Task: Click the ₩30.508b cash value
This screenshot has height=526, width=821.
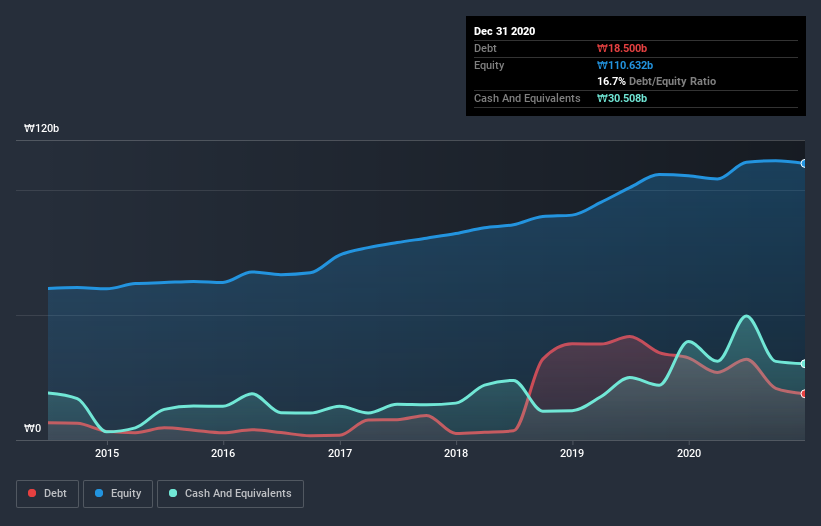Action: pos(622,98)
